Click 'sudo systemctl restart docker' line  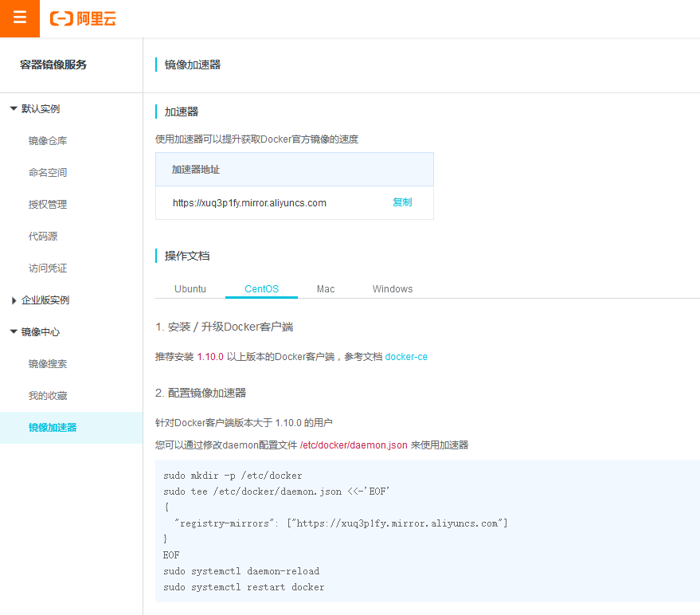click(244, 587)
